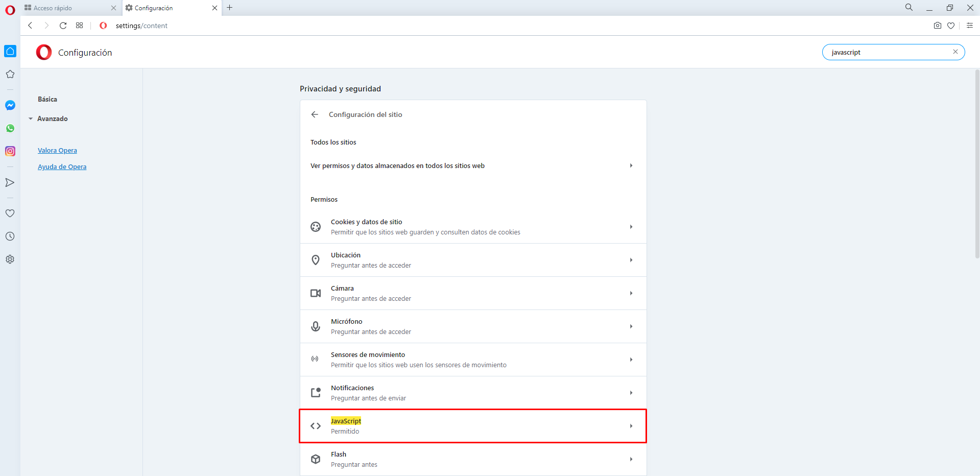
Task: Add page to bookmarks with heart icon
Action: [951, 26]
